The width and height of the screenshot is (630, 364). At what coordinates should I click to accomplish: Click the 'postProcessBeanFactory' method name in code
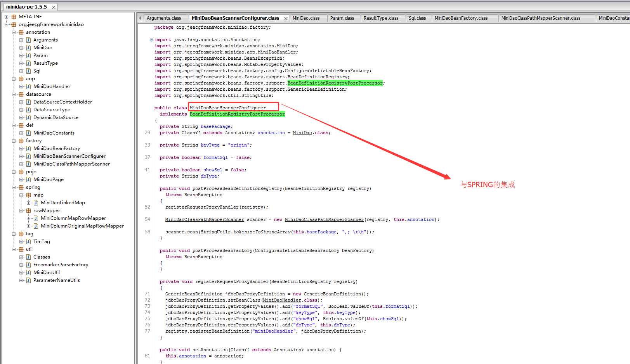click(222, 250)
